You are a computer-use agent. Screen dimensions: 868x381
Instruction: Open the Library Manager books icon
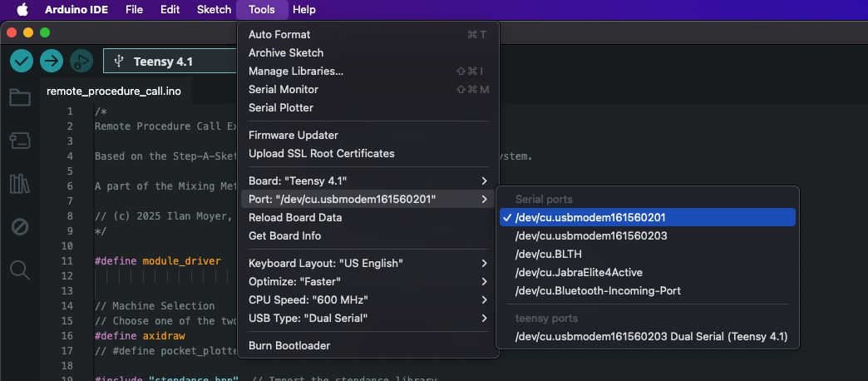(x=19, y=184)
